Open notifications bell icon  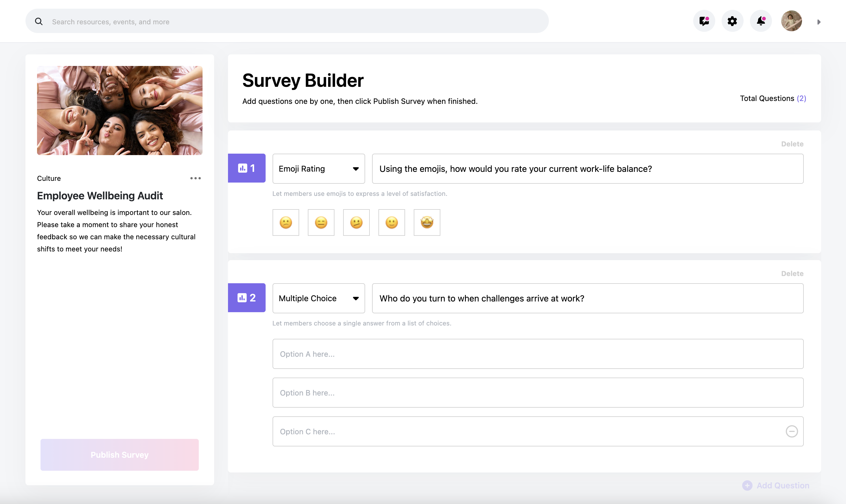pyautogui.click(x=761, y=21)
